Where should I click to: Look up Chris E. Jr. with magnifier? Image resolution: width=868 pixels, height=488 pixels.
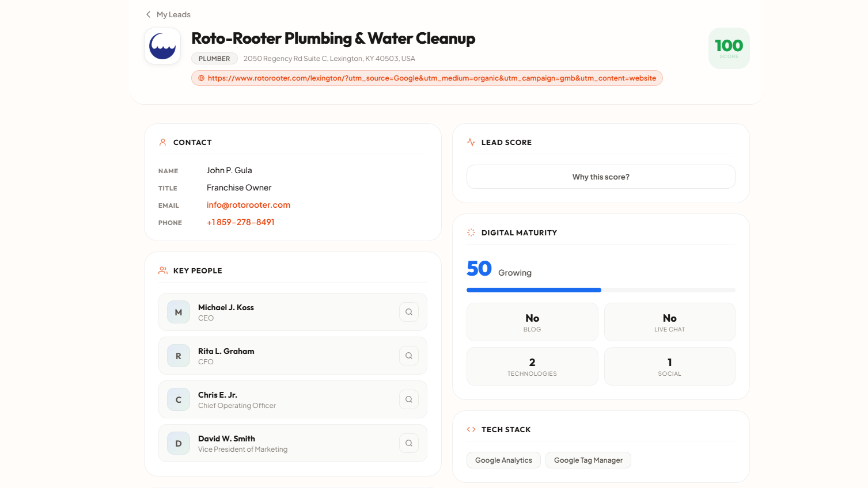408,399
